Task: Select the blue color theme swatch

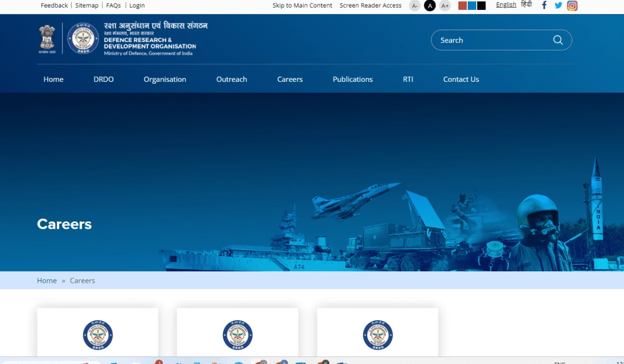Action: coord(472,5)
